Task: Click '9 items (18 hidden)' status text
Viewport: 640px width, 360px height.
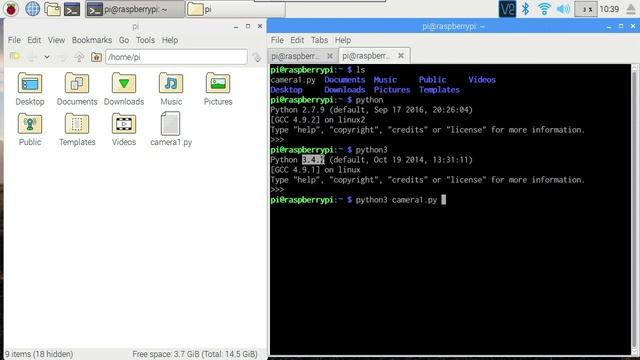Action: coord(39,354)
